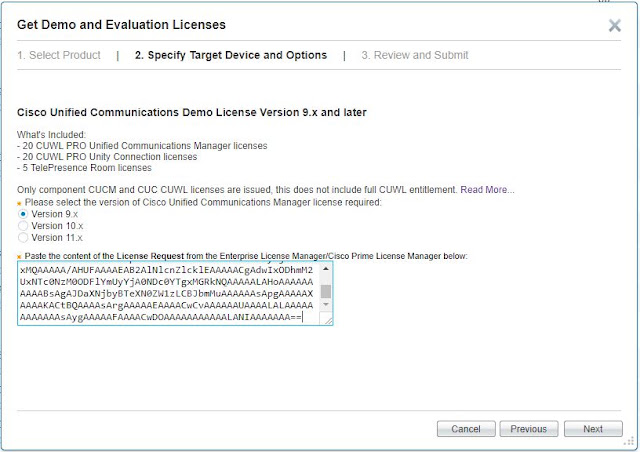Click the 'What's Included:' label
Image resolution: width=640 pixels, height=452 pixels.
pyautogui.click(x=51, y=135)
